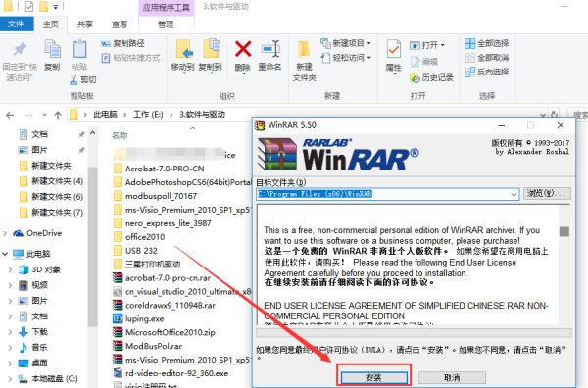Image resolution: width=588 pixels, height=388 pixels.
Task: Click the Install button in WinRAR dialog
Action: pos(374,377)
